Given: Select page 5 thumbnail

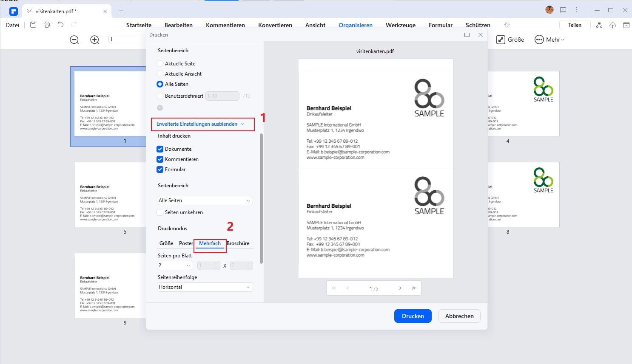Looking at the screenshot, I should click(110, 195).
